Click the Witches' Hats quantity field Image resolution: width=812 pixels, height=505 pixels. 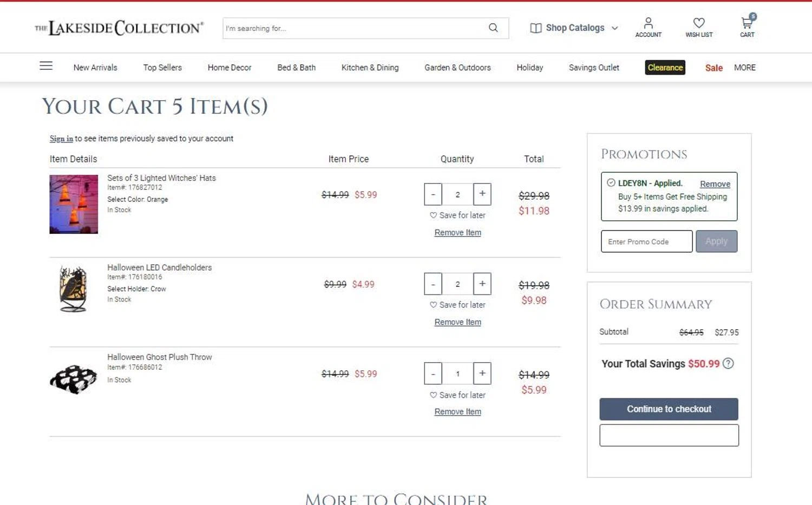(457, 194)
